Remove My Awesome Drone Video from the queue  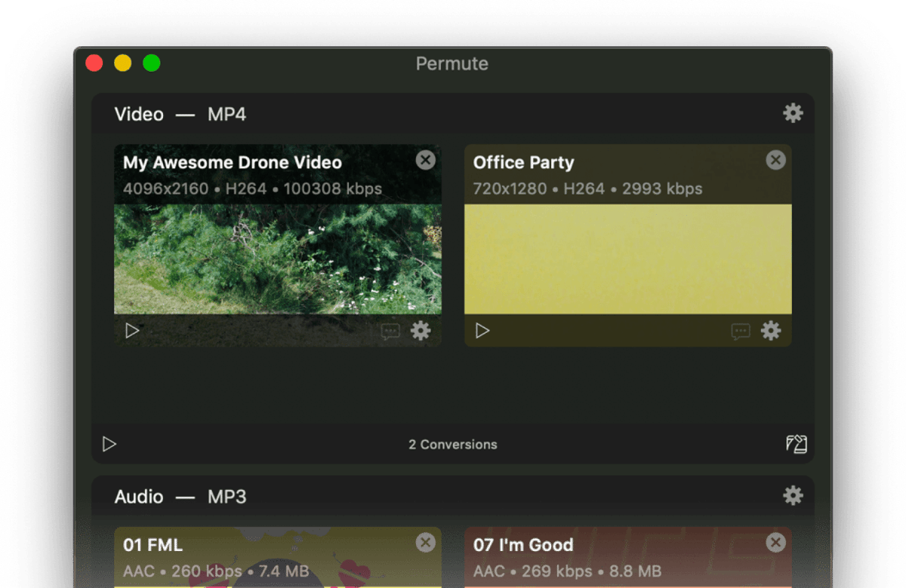[425, 160]
